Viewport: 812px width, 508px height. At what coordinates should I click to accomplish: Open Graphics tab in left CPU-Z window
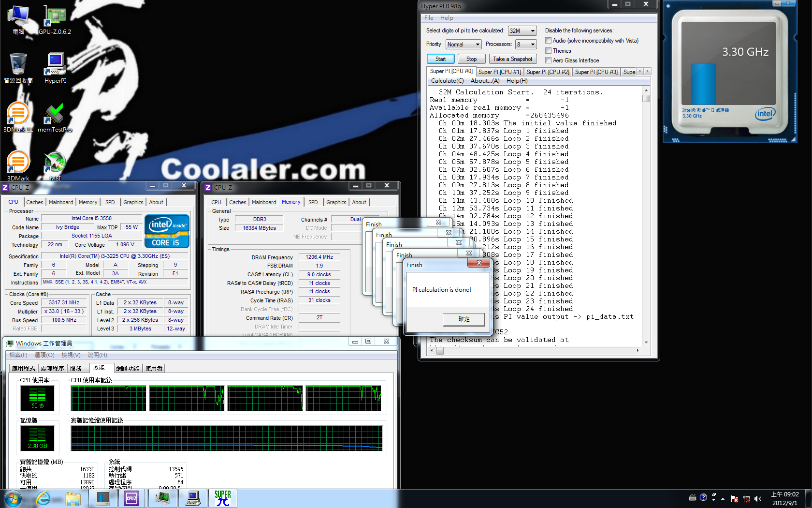[x=133, y=202]
